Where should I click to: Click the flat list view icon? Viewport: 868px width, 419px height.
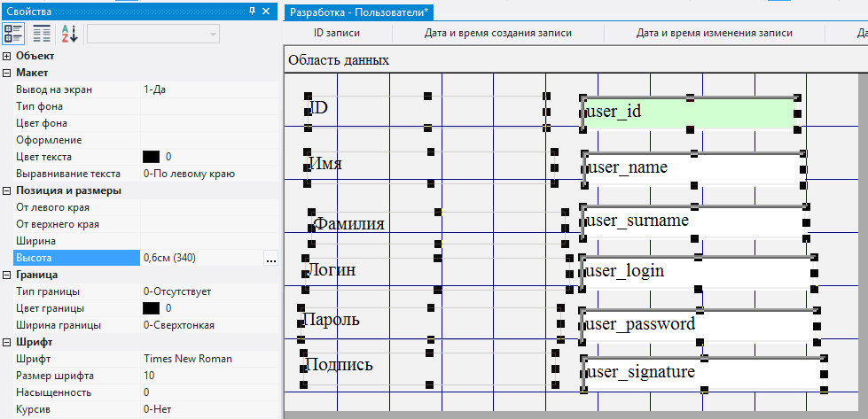[x=42, y=34]
